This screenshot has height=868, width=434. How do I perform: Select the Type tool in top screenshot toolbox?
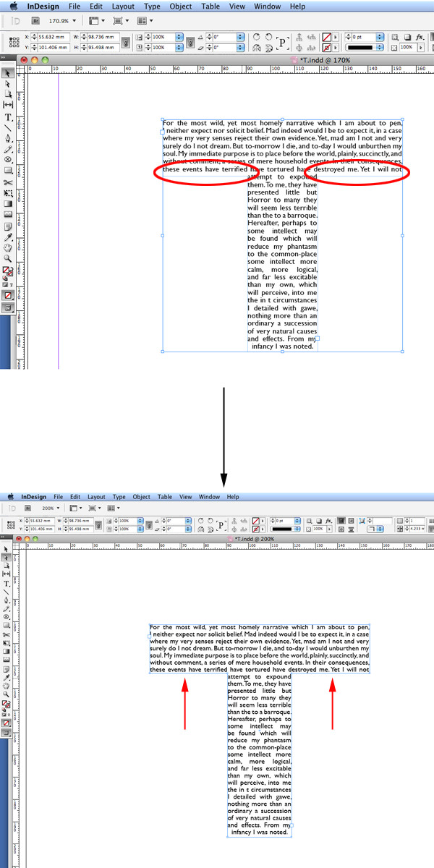tap(8, 117)
